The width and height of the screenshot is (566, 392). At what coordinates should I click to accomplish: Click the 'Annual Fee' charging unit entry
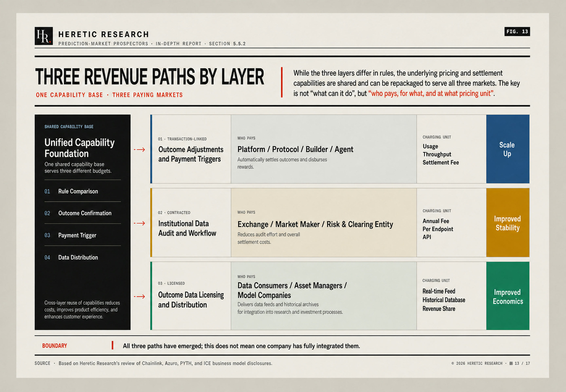(x=436, y=221)
